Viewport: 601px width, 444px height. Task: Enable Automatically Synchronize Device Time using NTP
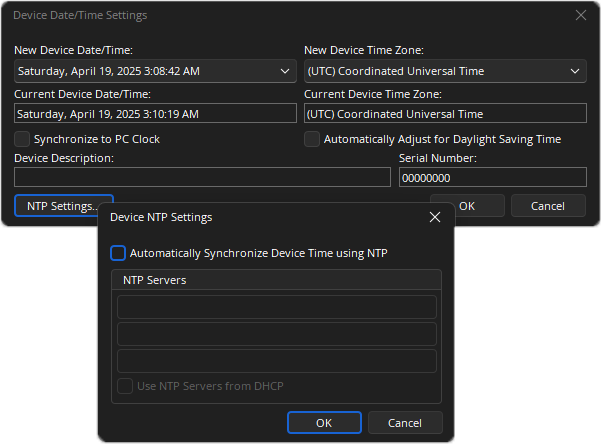[x=118, y=253]
